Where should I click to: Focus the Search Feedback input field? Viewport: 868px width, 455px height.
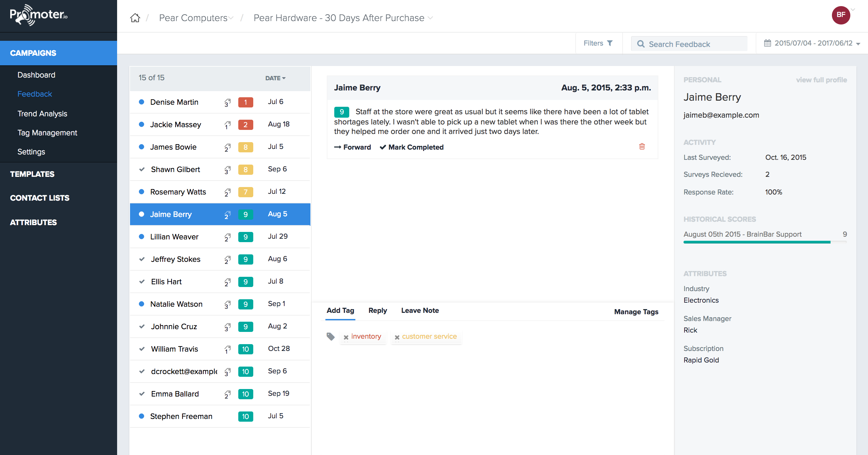pyautogui.click(x=689, y=44)
